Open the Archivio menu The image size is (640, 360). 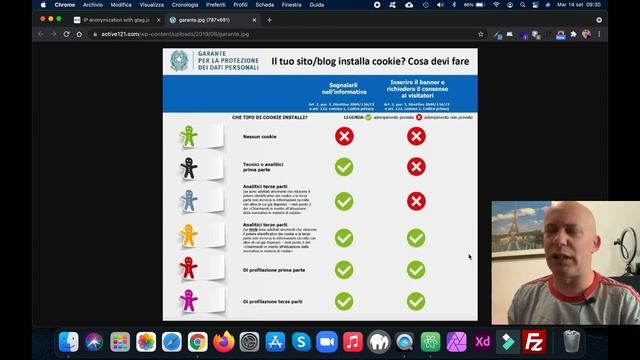click(93, 5)
